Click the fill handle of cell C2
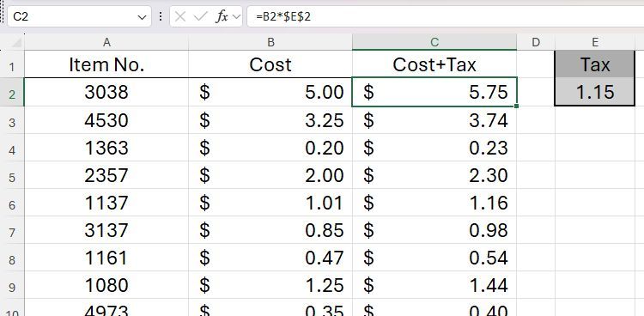Image resolution: width=644 pixels, height=316 pixels. click(x=516, y=106)
